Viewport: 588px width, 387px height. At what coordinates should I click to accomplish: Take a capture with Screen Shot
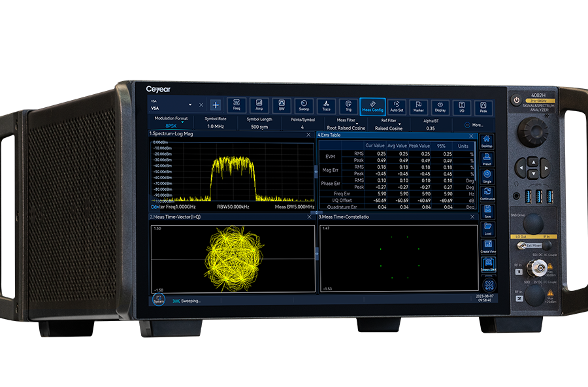tap(487, 263)
